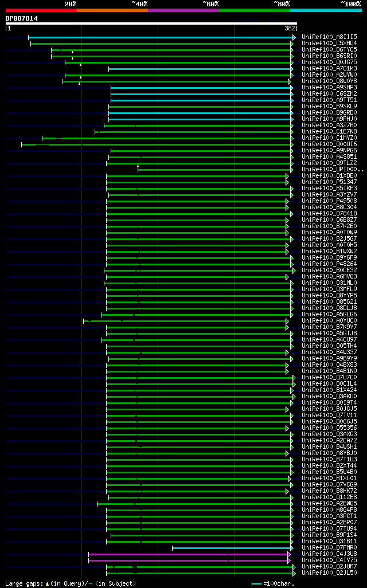Open hit UniRef100_B7K9Y7

(329, 327)
